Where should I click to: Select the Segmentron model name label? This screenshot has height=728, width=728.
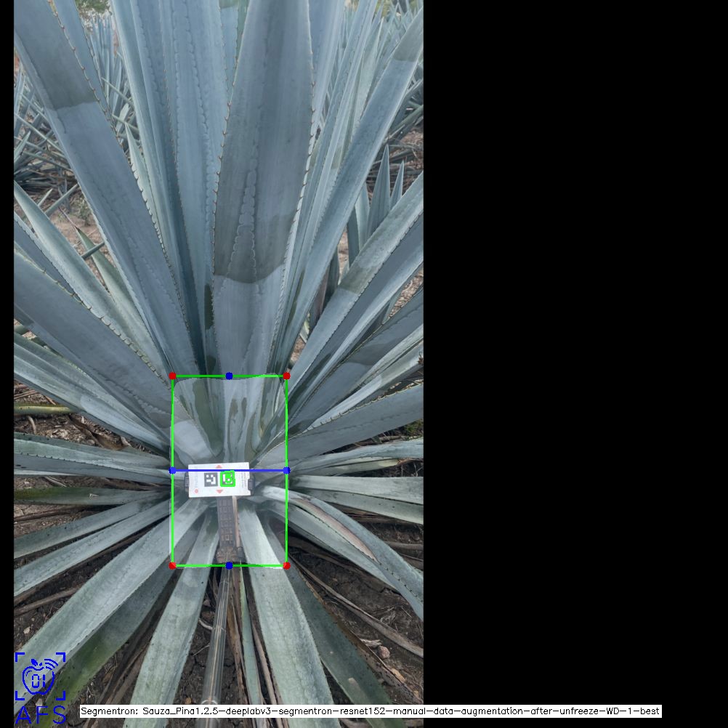[x=370, y=711]
